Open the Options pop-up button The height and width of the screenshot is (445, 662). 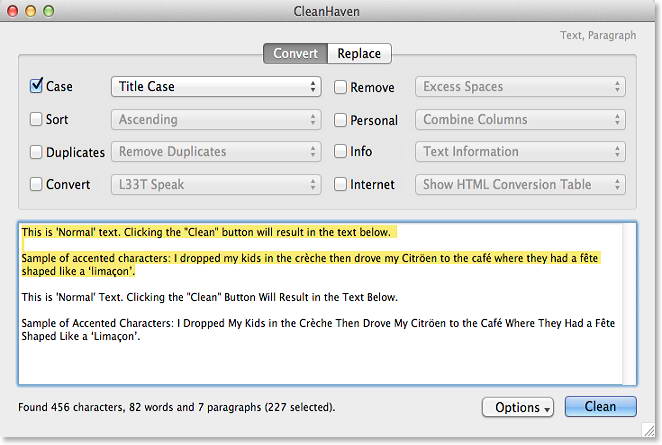click(518, 407)
